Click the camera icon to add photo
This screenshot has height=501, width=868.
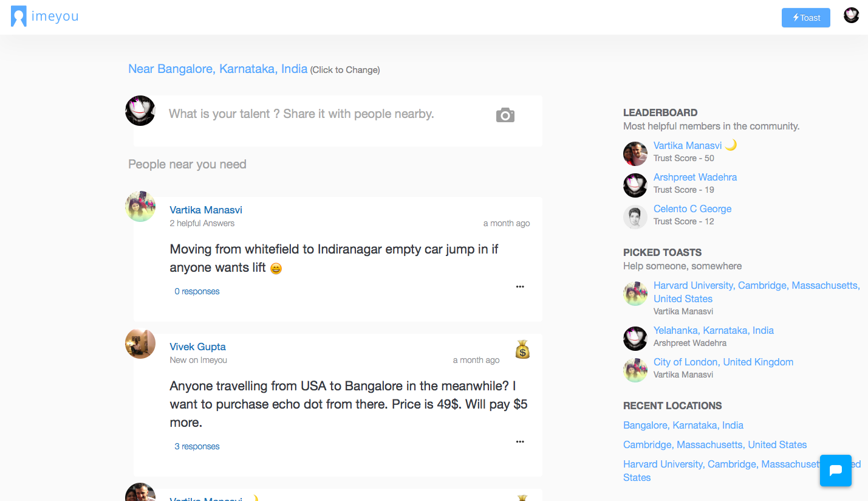pos(505,115)
